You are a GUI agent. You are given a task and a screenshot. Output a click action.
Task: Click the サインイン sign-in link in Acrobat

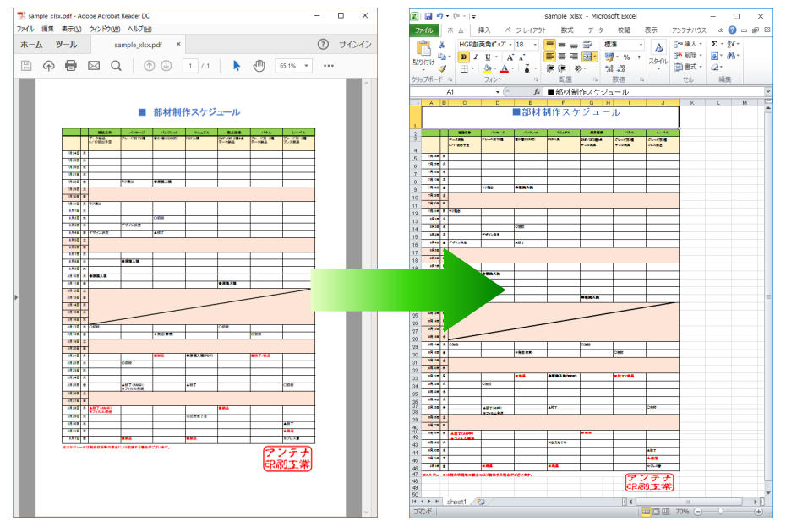pyautogui.click(x=355, y=45)
